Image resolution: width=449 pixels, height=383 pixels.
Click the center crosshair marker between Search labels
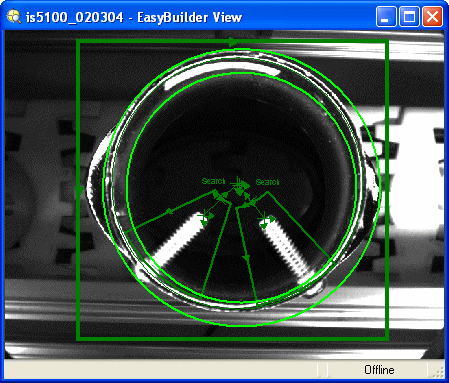pos(238,184)
